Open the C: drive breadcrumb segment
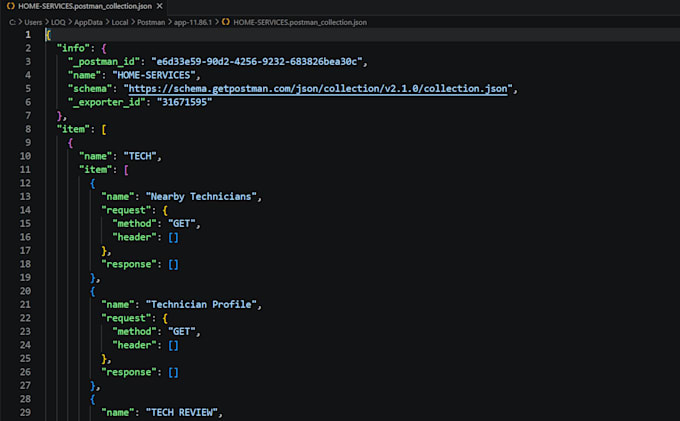Screen dimensions: 680x421 (12, 22)
